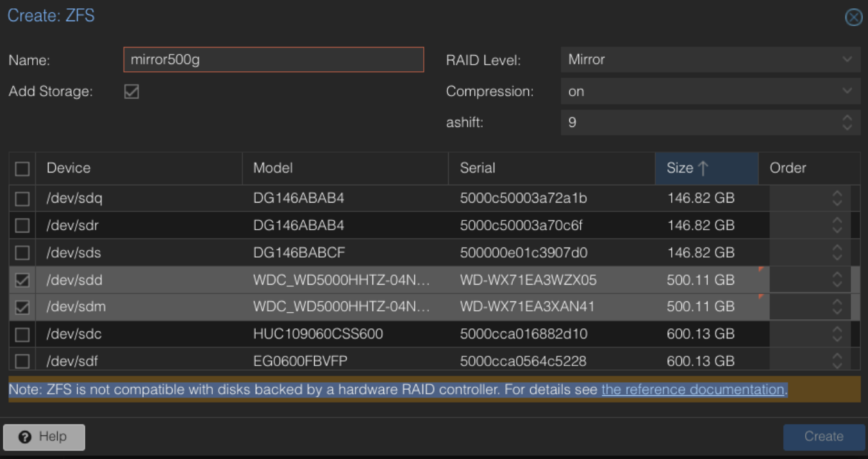Sort by the Model column header

pos(344,168)
